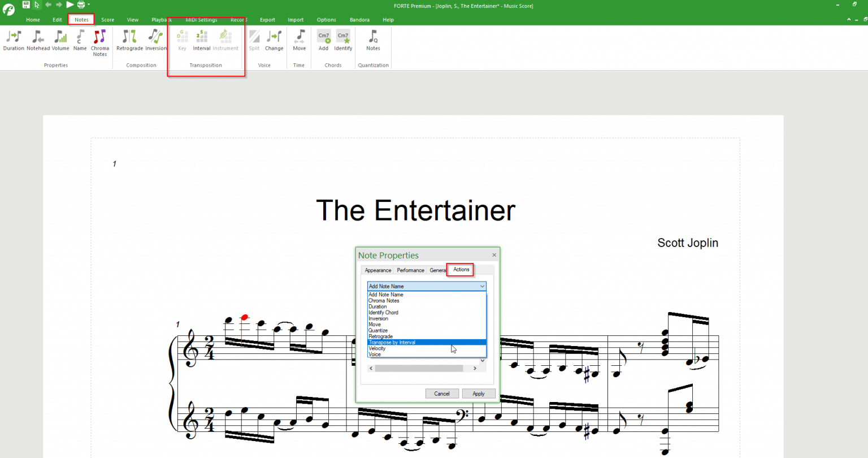
Task: Open the MIDI Settings ribbon tab
Action: (x=201, y=20)
